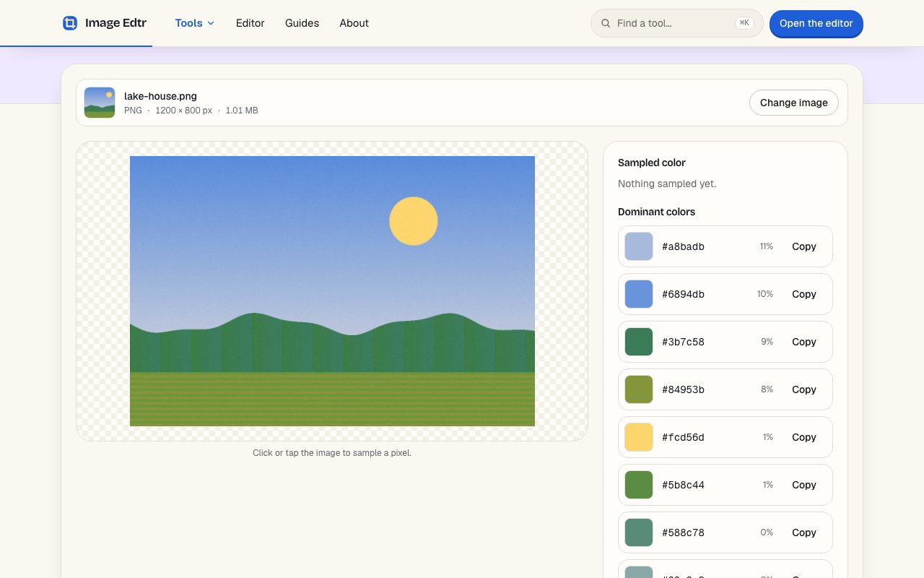Click the #a8badb hex value text
Viewport: 924px width, 578px height.
point(683,246)
